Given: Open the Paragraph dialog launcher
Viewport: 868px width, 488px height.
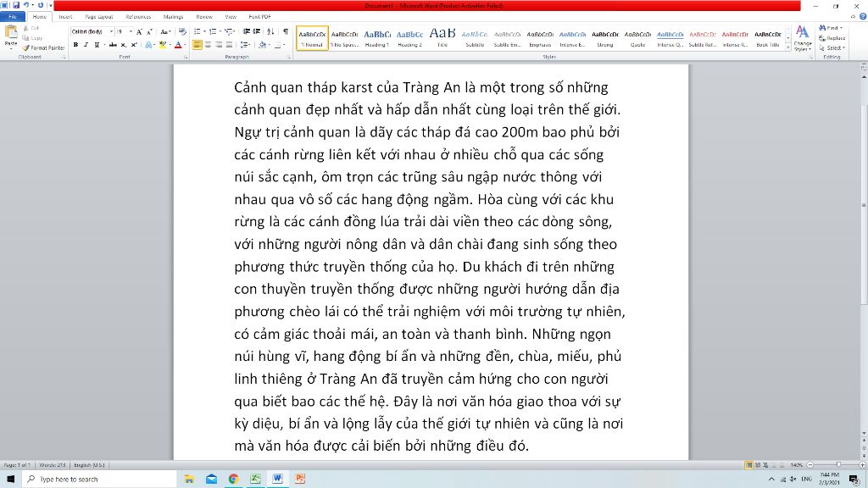Looking at the screenshot, I should click(x=289, y=57).
